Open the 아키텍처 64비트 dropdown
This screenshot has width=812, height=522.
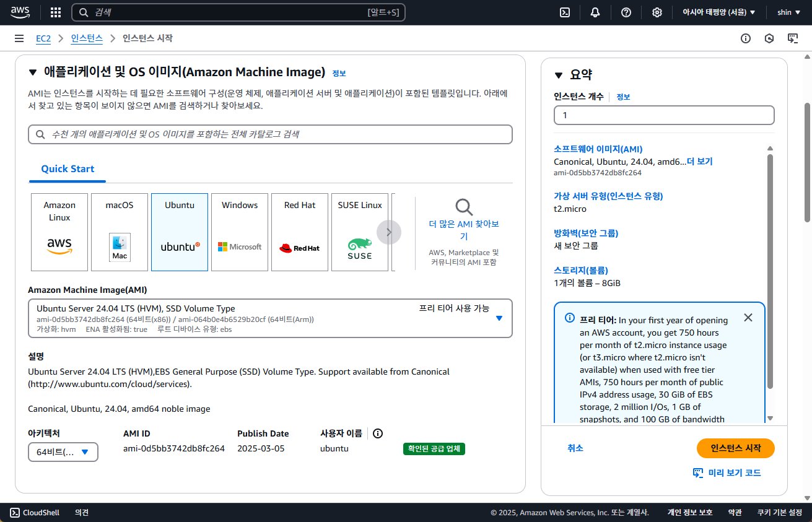point(63,452)
